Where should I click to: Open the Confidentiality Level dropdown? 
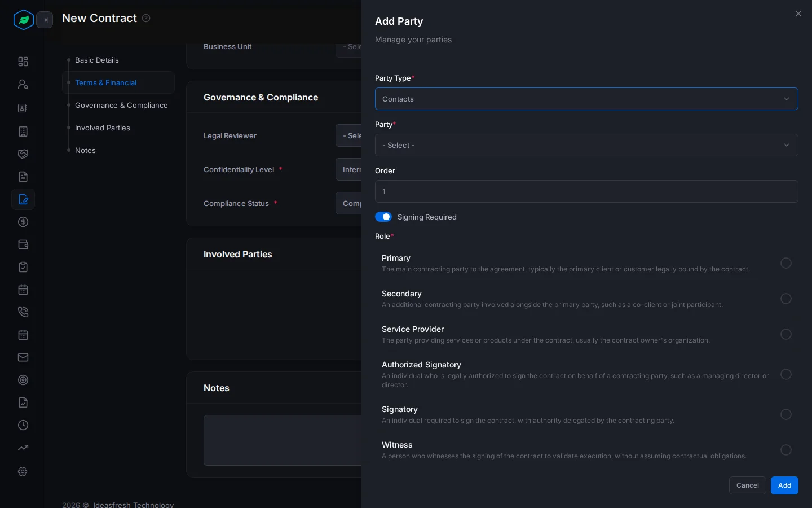click(348, 169)
